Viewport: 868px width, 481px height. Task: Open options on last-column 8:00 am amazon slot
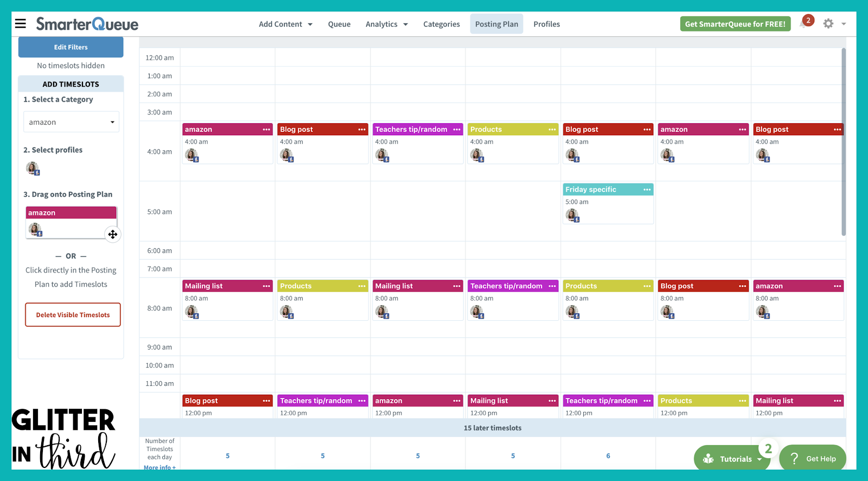[x=837, y=286]
